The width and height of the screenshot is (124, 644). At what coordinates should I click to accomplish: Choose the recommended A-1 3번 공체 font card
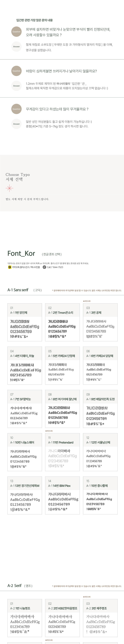coord(100,322)
